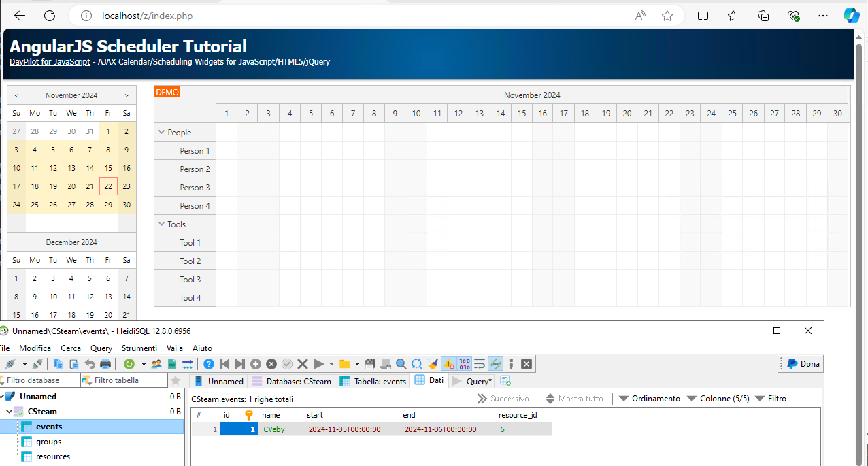The image size is (868, 466).
Task: Toggle the binary 100/010 display button
Action: click(465, 364)
